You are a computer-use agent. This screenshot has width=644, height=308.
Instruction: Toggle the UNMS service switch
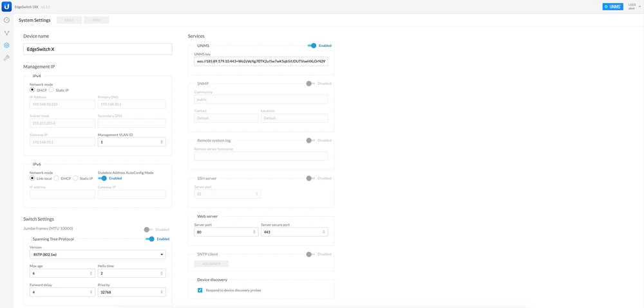pyautogui.click(x=312, y=46)
